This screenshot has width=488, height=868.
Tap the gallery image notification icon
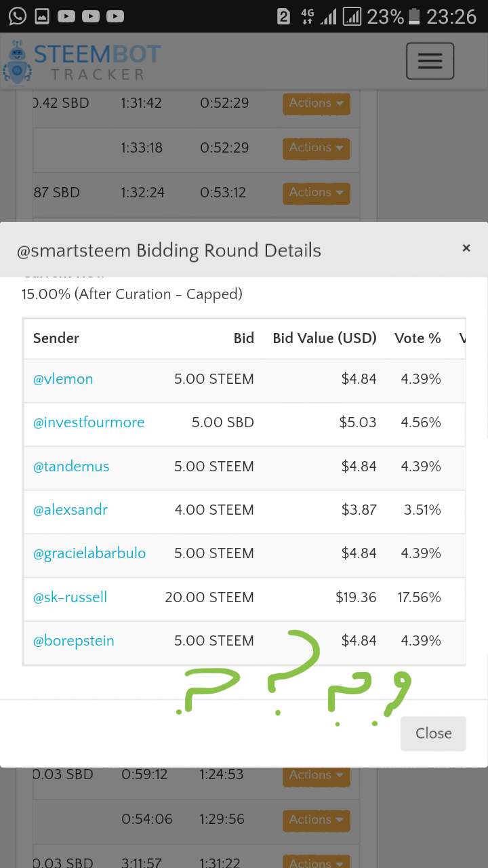pyautogui.click(x=42, y=16)
